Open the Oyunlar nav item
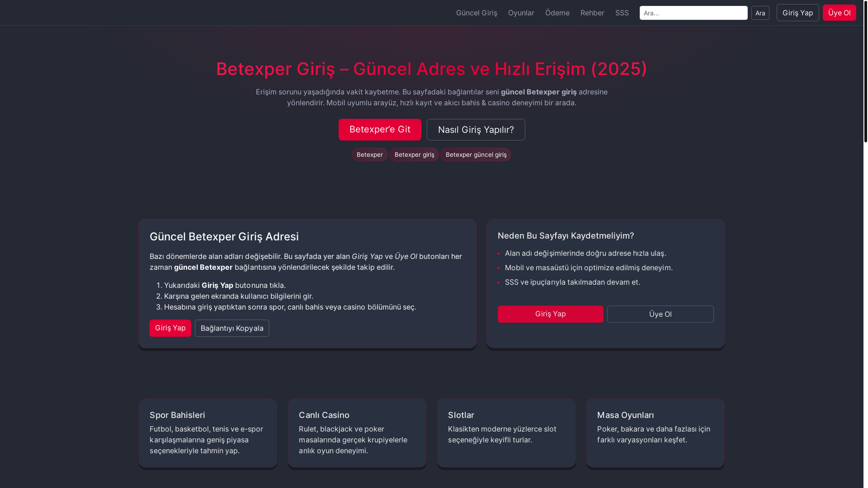The height and width of the screenshot is (488, 868). 521,13
